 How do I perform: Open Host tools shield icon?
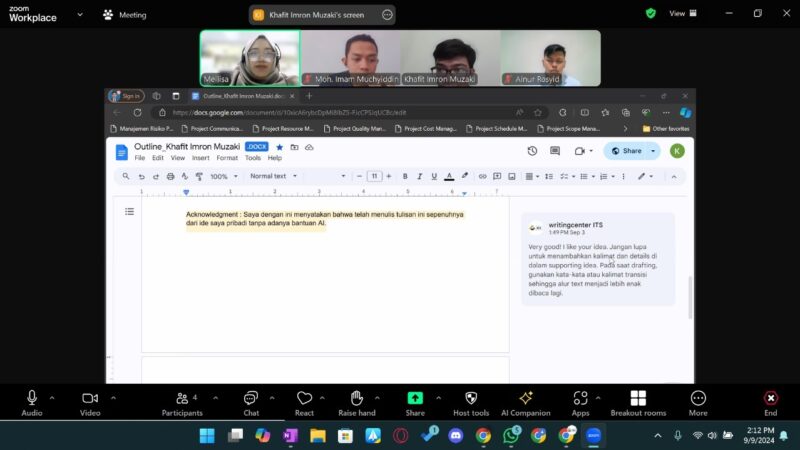(471, 398)
